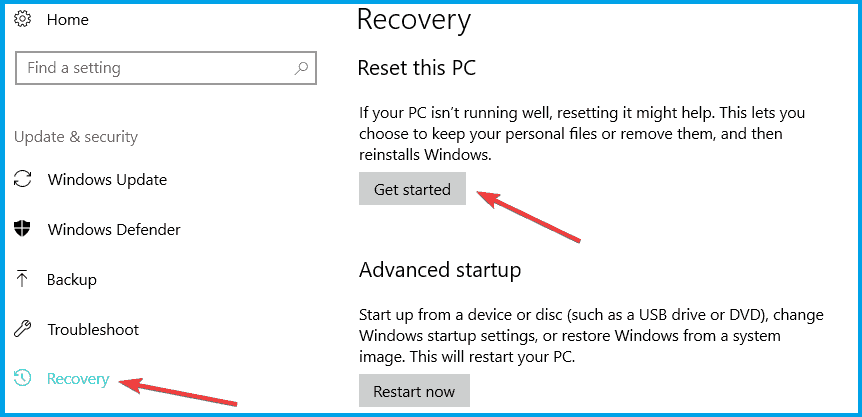
Task: Click the Home gear icon
Action: tap(23, 19)
